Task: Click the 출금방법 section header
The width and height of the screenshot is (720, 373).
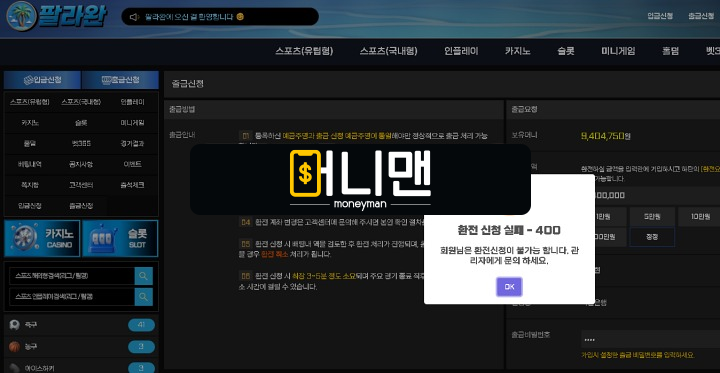Action: pyautogui.click(x=182, y=109)
